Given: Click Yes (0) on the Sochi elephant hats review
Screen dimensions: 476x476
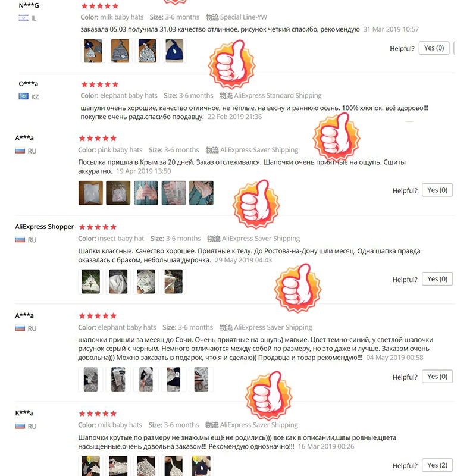Looking at the screenshot, I should click(x=437, y=377).
